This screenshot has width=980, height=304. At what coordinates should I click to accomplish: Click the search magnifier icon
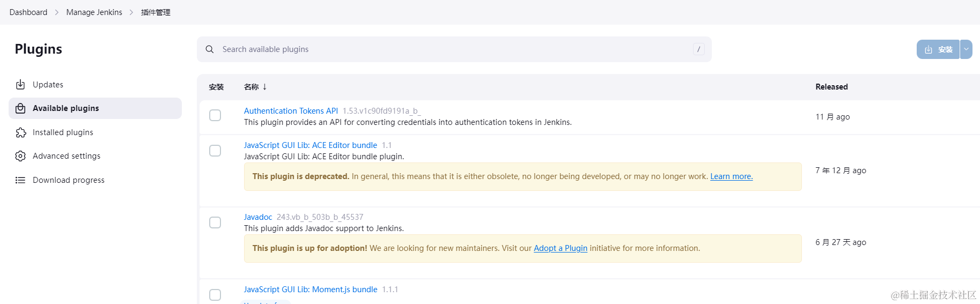[210, 49]
